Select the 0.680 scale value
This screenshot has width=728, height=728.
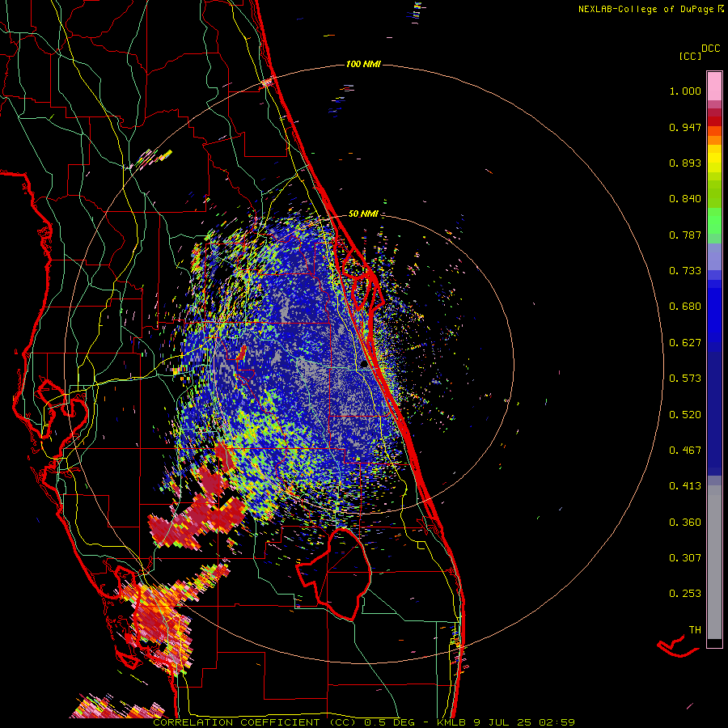tap(685, 307)
